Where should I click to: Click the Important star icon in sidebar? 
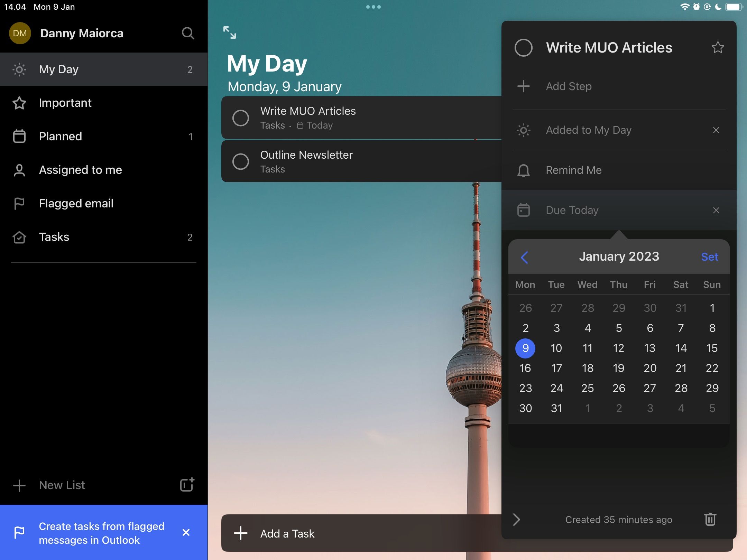tap(19, 102)
